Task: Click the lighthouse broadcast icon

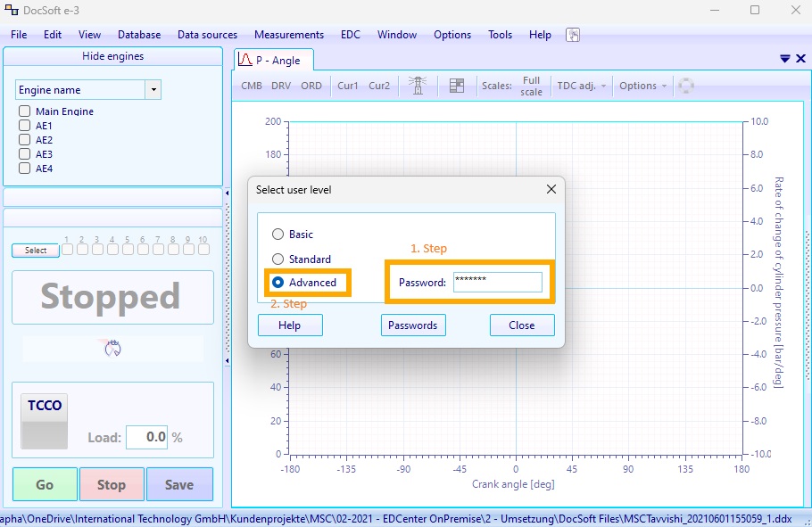Action: click(x=417, y=85)
